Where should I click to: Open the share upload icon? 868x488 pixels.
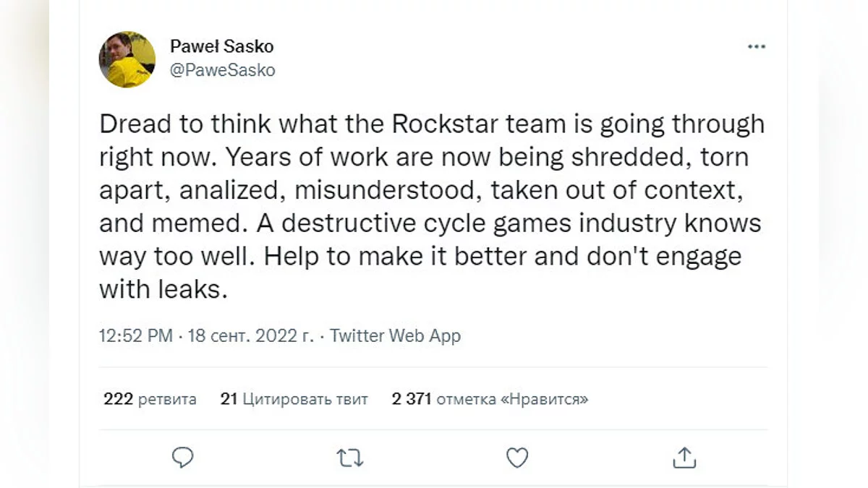click(x=684, y=457)
